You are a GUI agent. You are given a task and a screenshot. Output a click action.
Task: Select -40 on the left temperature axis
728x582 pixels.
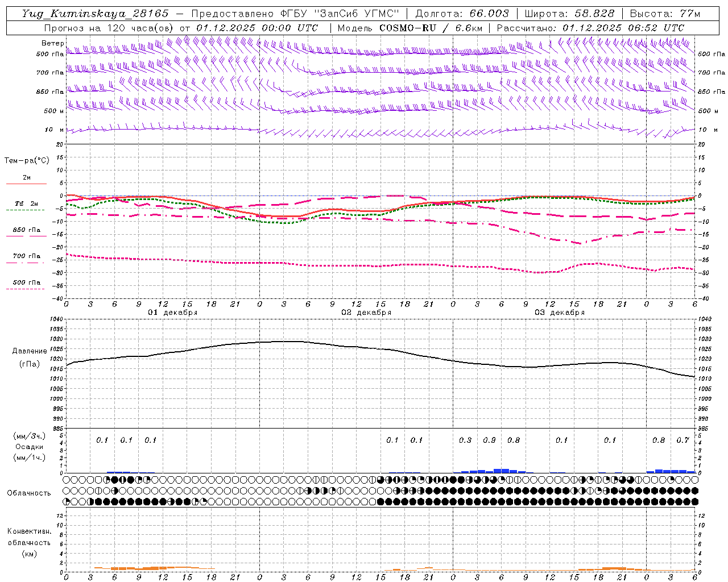tap(57, 298)
